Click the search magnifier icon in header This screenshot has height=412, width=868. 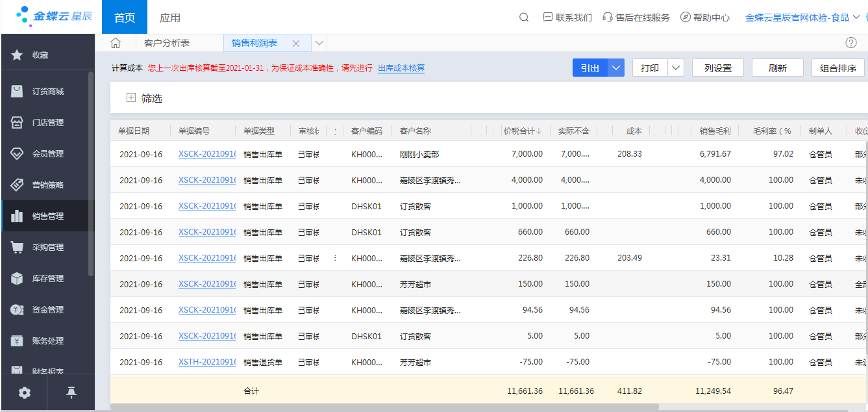point(524,18)
